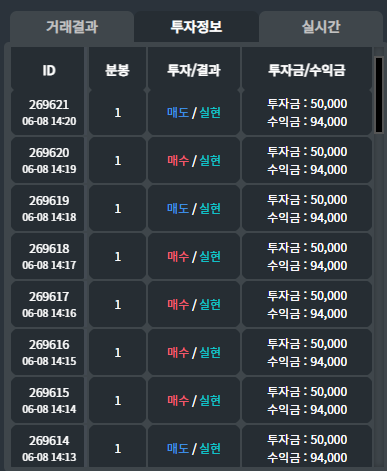Select trade ID 269620 entry
Viewport: 387px width, 471px height.
point(192,161)
